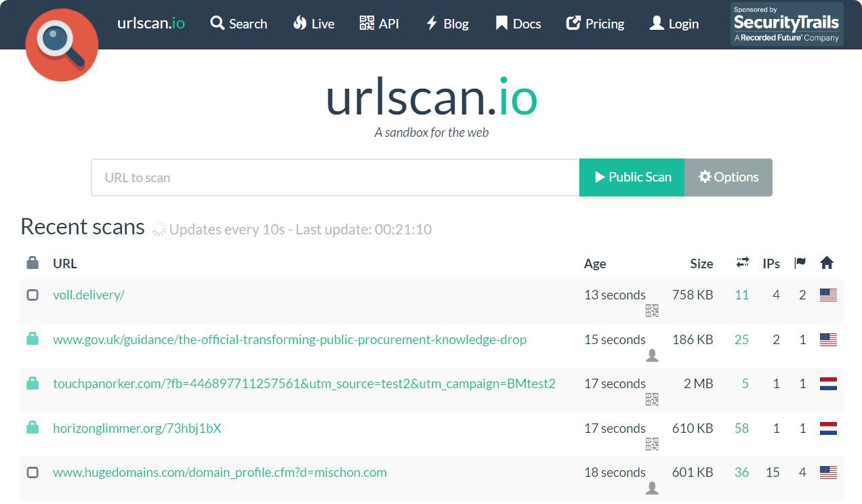Click the user icon under 18 seconds
862x504 pixels.
pos(652,488)
